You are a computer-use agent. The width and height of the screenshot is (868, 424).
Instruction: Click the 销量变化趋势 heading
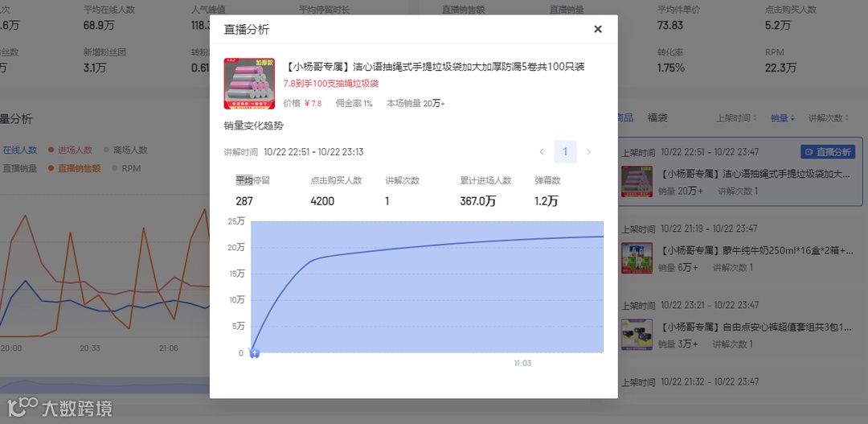pos(253,126)
